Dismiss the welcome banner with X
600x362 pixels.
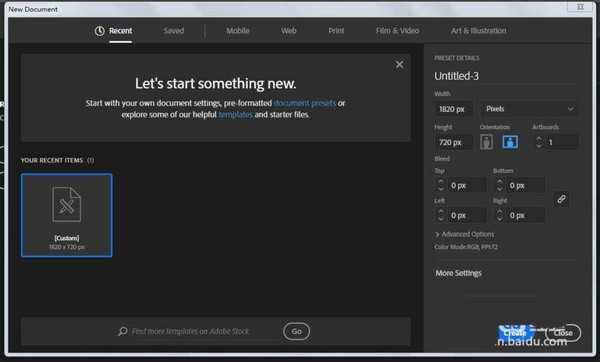click(x=399, y=65)
